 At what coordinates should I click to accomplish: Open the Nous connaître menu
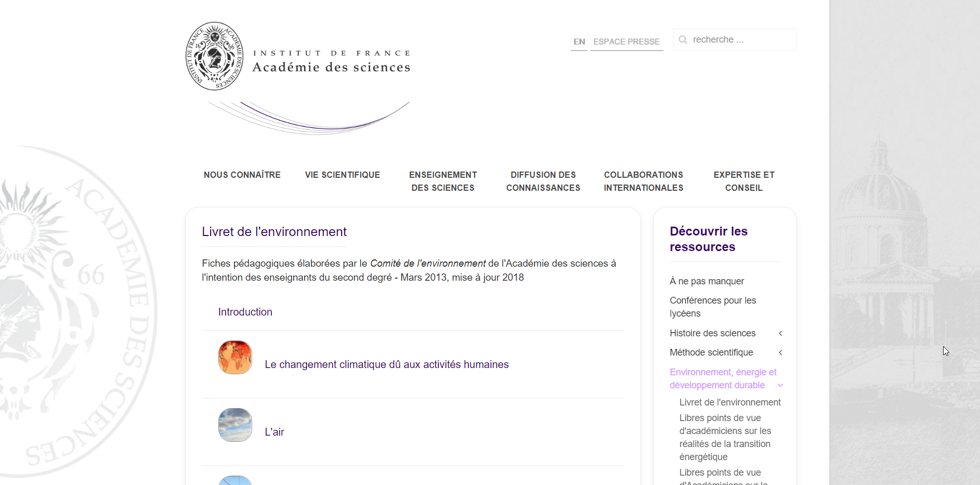click(242, 175)
